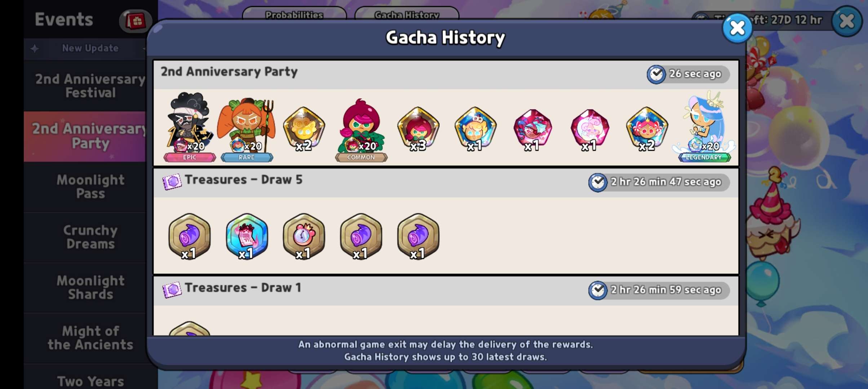Tap the red gift book icon by Events
This screenshot has width=868, height=389.
(x=136, y=21)
